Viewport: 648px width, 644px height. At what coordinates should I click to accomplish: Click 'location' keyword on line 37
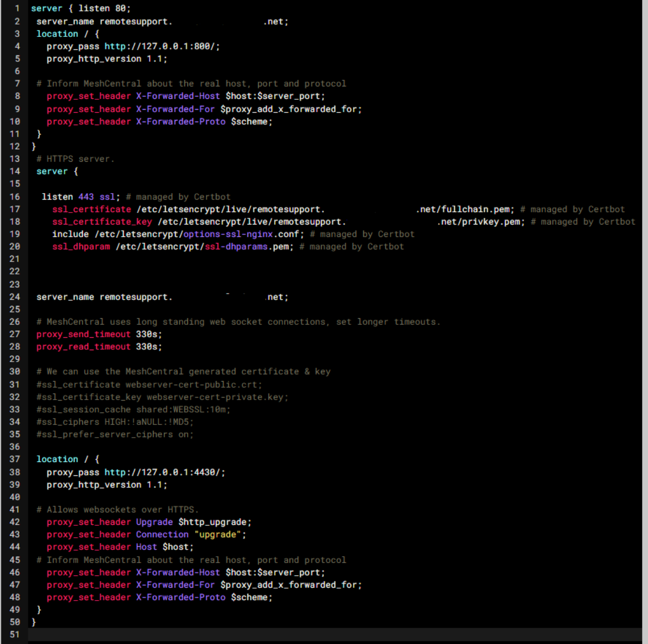click(57, 459)
